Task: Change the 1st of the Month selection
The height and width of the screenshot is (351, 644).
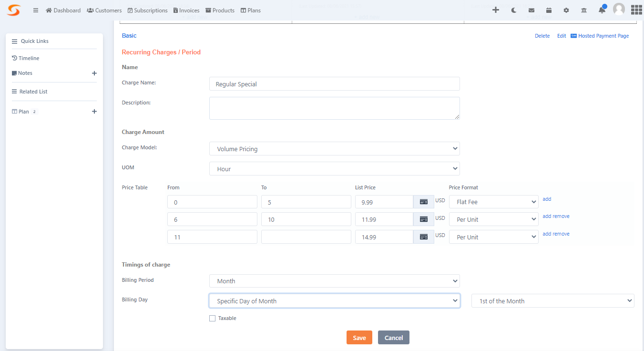Action: [x=552, y=300]
